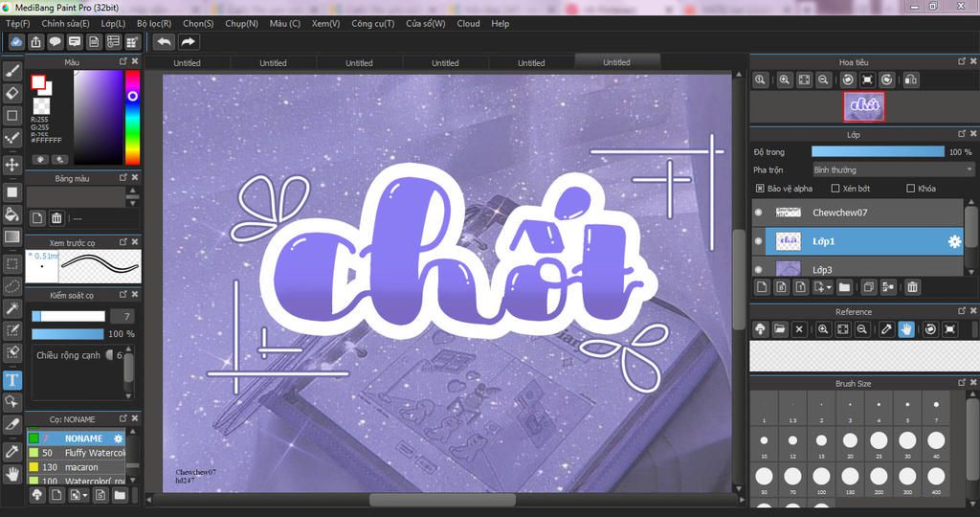The height and width of the screenshot is (517, 980).
Task: Open a reference image with folder icon
Action: [779, 328]
